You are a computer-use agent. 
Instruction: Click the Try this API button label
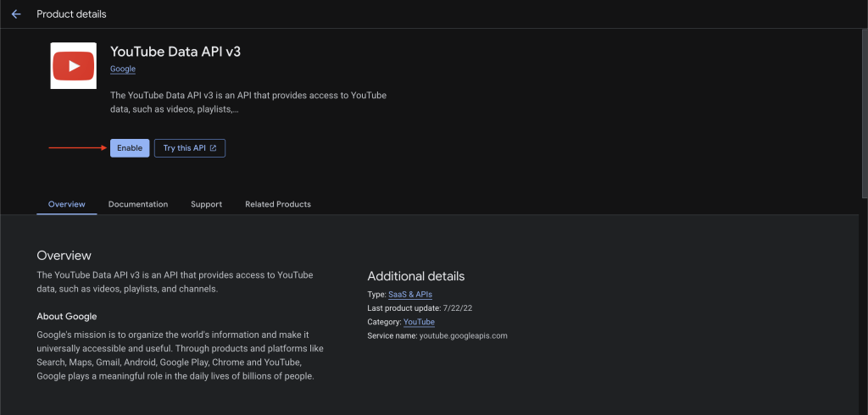click(184, 148)
